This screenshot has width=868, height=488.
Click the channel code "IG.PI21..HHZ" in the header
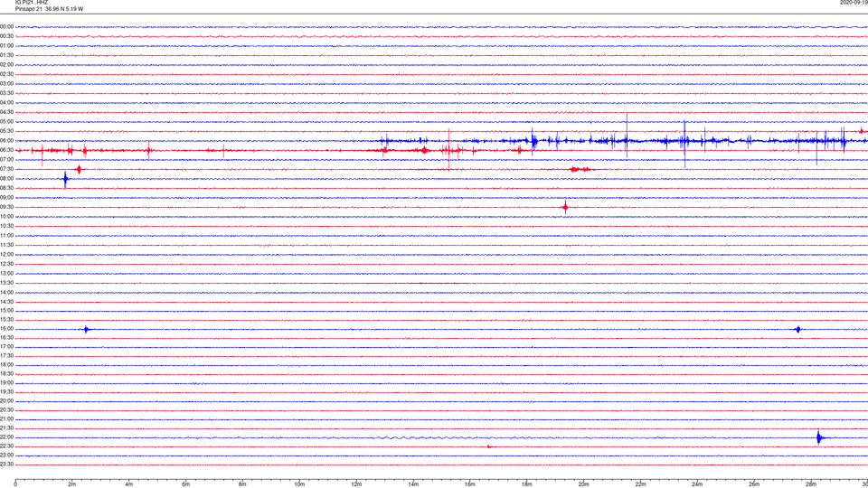[32, 3]
